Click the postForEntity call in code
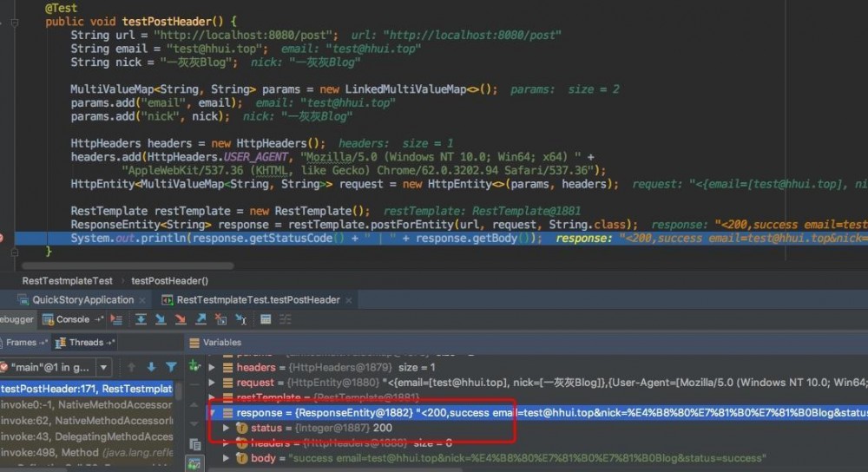Image resolution: width=868 pixels, height=472 pixels. coord(412,225)
